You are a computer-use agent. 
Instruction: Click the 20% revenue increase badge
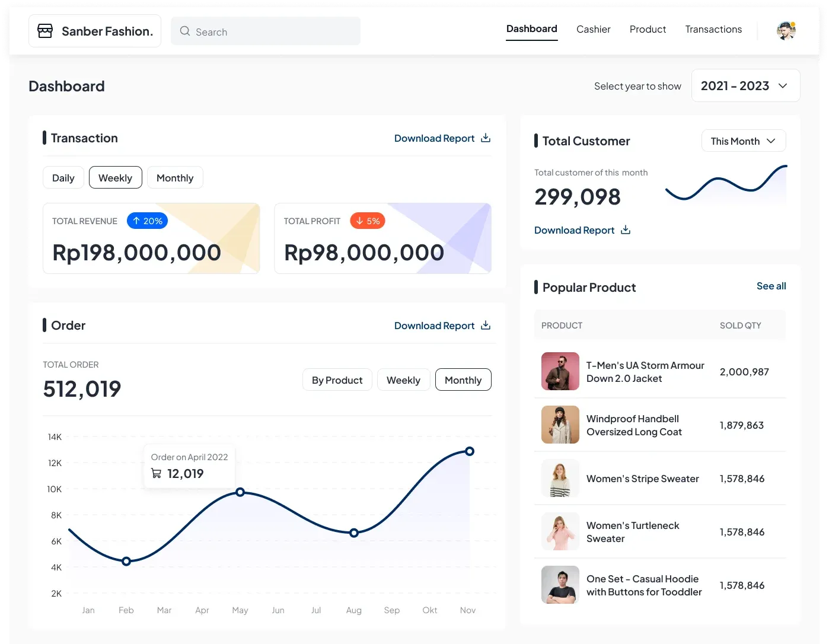pyautogui.click(x=147, y=221)
